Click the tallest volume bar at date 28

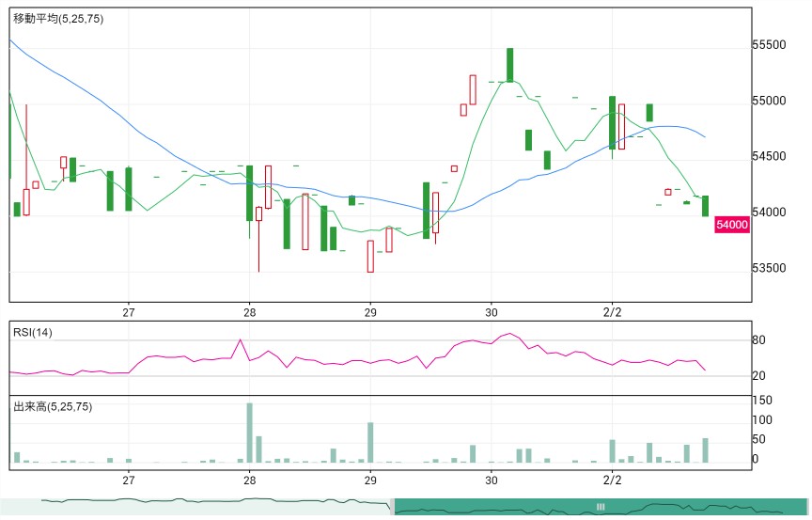[x=250, y=433]
